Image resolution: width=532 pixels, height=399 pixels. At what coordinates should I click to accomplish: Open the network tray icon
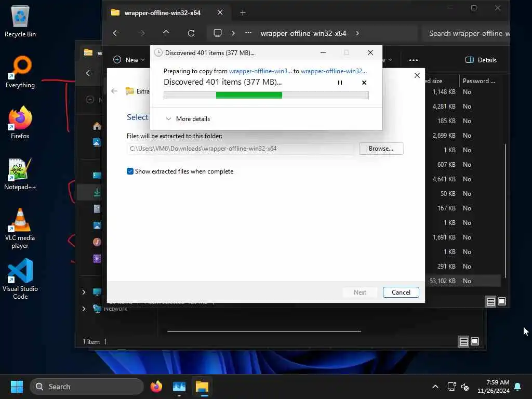click(x=451, y=387)
